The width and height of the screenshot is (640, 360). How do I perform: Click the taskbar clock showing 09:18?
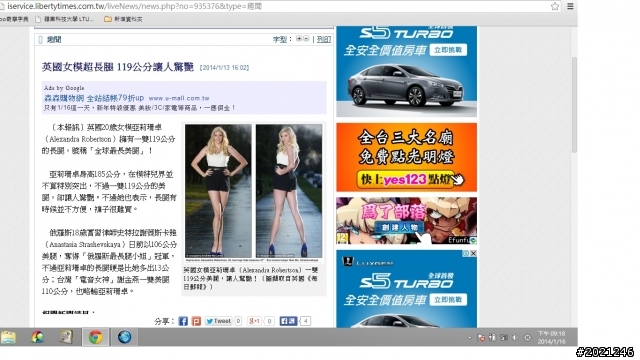pyautogui.click(x=551, y=337)
